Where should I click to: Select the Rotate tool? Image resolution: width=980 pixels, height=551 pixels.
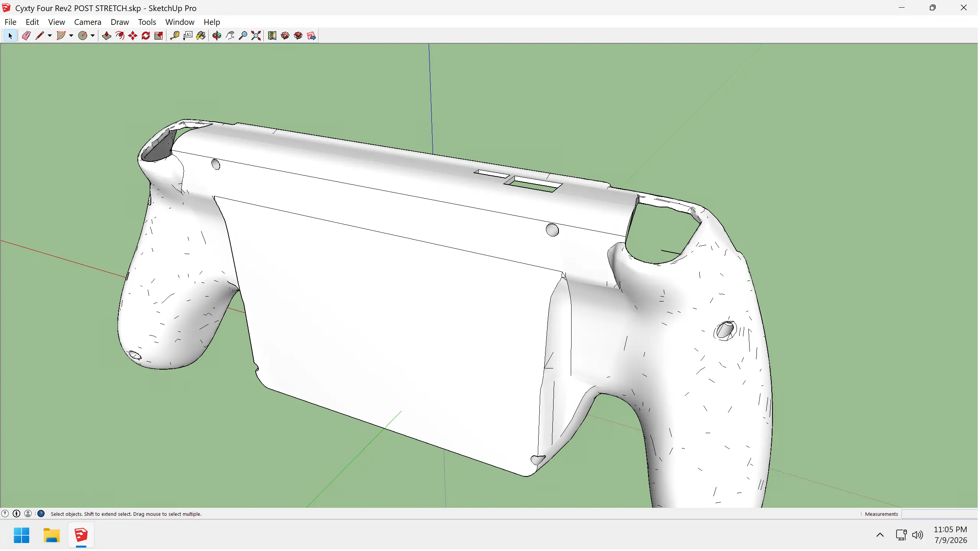[x=146, y=36]
